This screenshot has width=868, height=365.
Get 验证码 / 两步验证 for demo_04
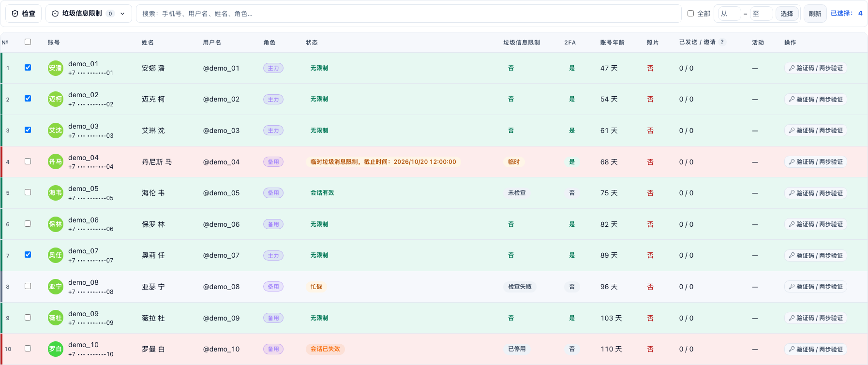(x=816, y=162)
